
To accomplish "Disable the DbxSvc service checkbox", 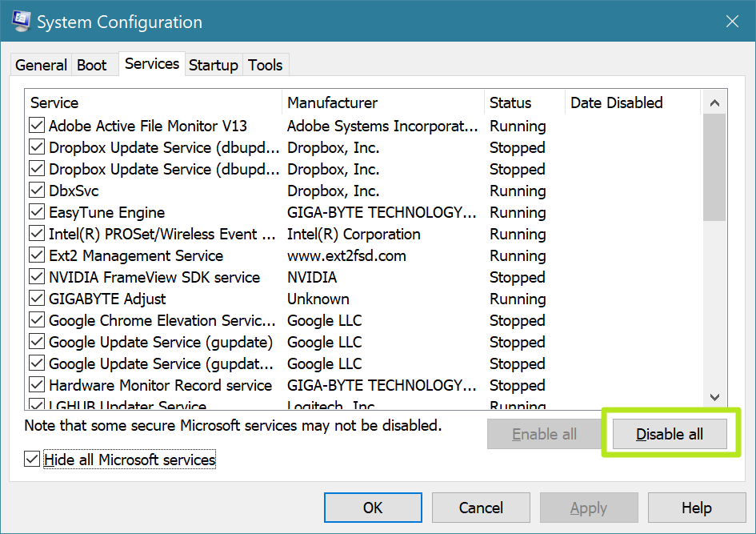I will (36, 191).
